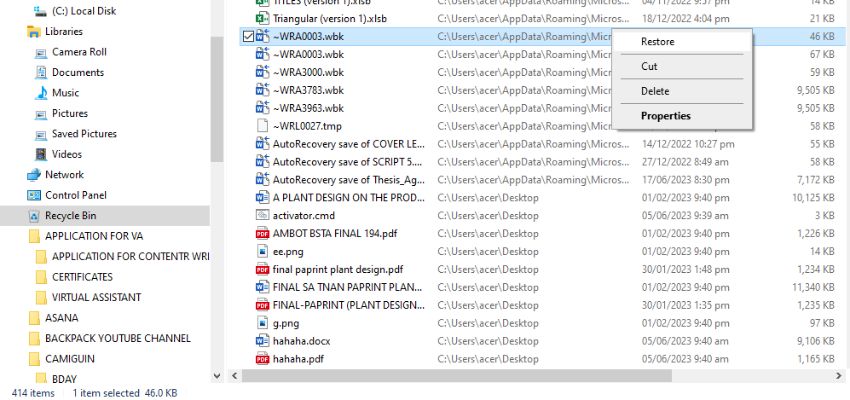Uncheck the selected ~WRA0003.wbk checkbox

point(248,37)
